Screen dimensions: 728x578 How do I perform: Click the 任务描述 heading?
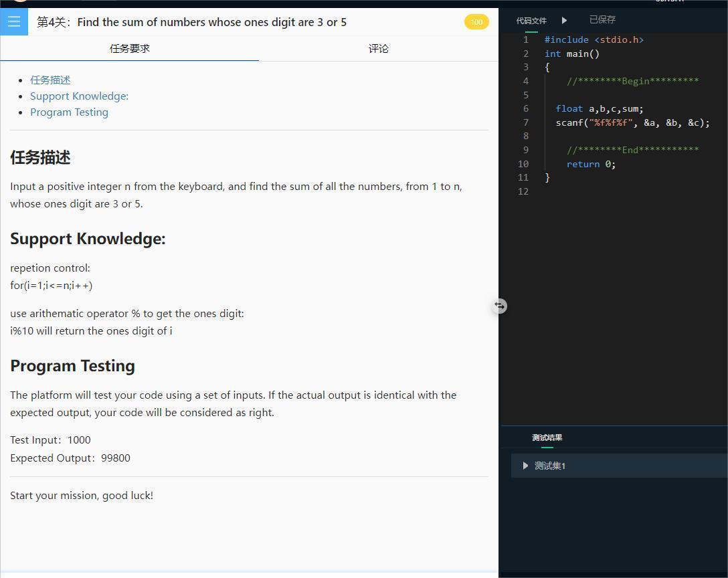[40, 157]
